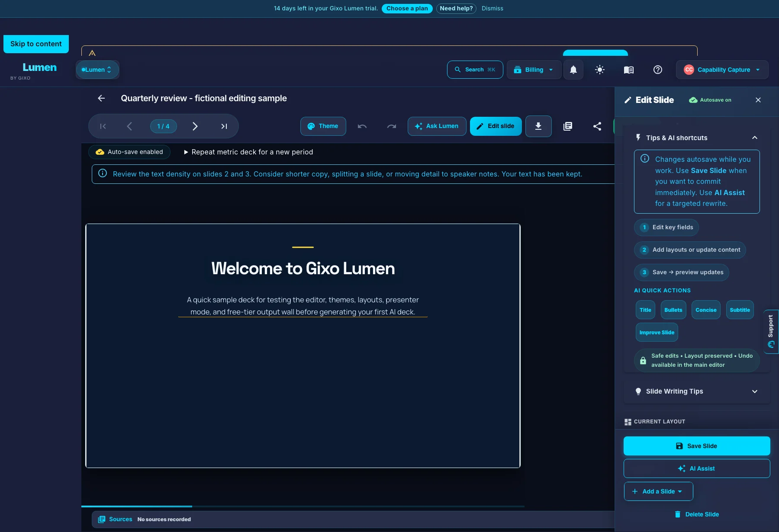Screen dimensions: 779x532
Task: Open the Billing dropdown
Action: click(534, 70)
